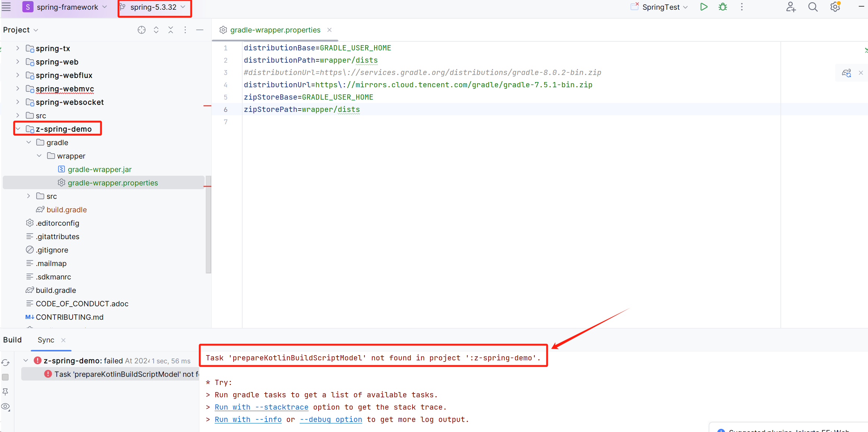This screenshot has height=432, width=868.
Task: Select spring-webmvc folder label
Action: tap(65, 89)
